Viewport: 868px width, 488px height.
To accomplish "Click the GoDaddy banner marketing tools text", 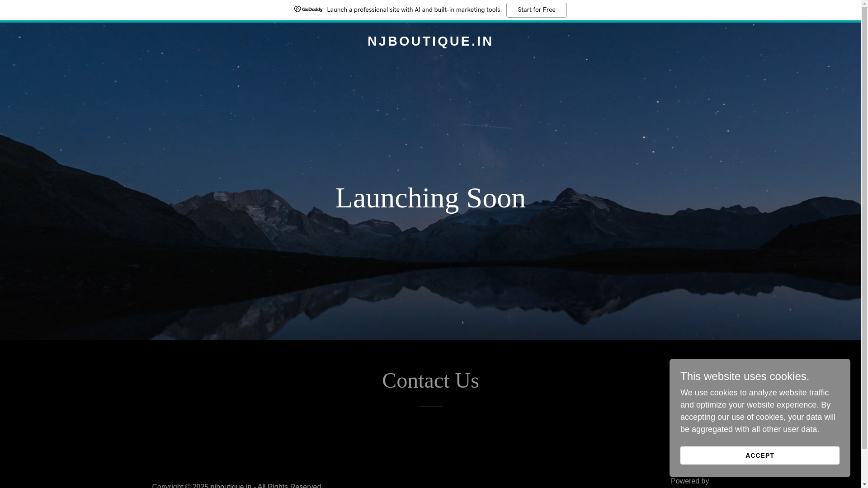I will [x=414, y=10].
